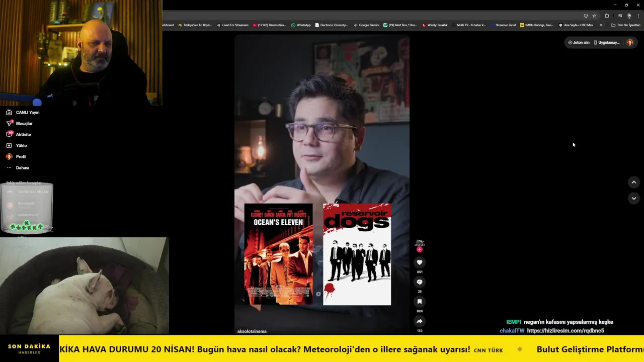The image size is (644, 362).
Task: Open Tüm Yer İşaretleri bookmarks folder
Action: tap(625, 25)
